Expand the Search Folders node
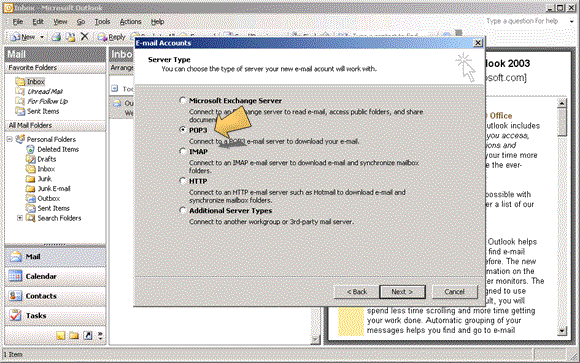The height and width of the screenshot is (363, 580). pos(20,218)
